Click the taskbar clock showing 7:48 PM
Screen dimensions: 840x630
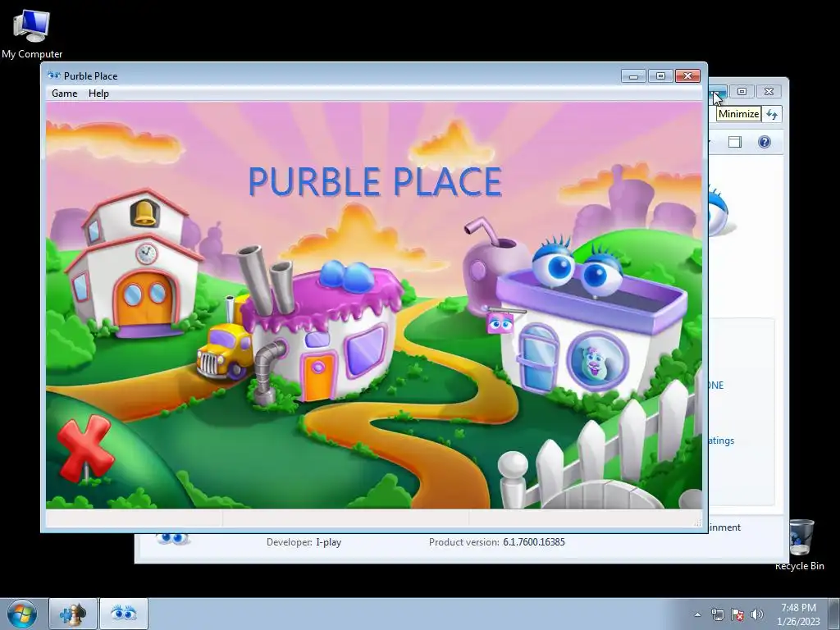tap(798, 614)
